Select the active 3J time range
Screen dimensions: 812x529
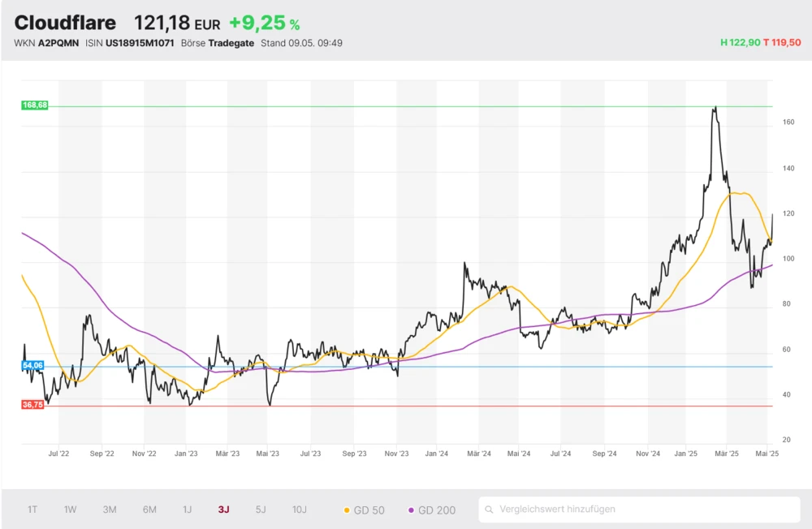tap(223, 510)
